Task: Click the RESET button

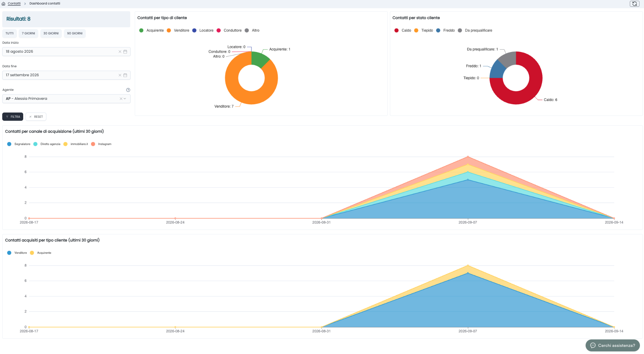Action: pyautogui.click(x=36, y=117)
